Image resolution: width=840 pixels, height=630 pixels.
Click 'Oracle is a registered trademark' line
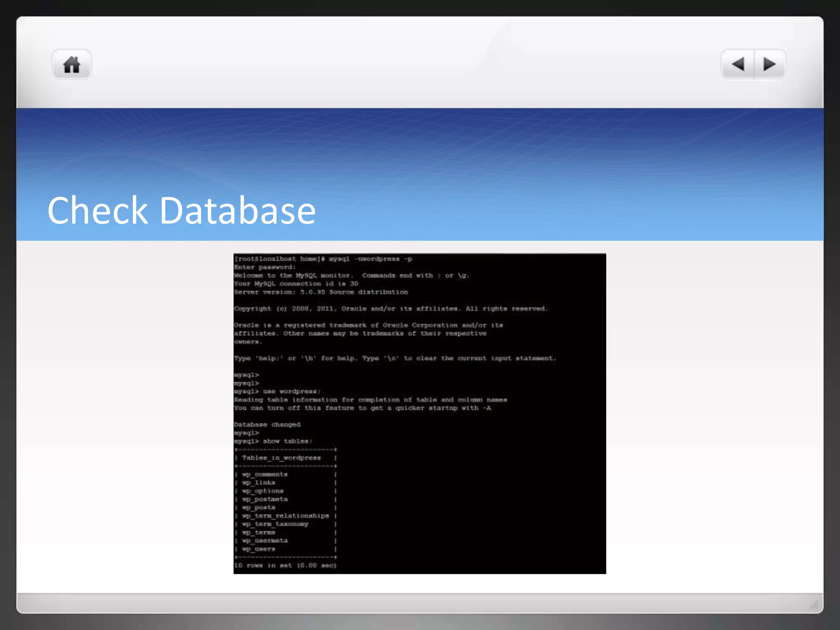coord(368,325)
